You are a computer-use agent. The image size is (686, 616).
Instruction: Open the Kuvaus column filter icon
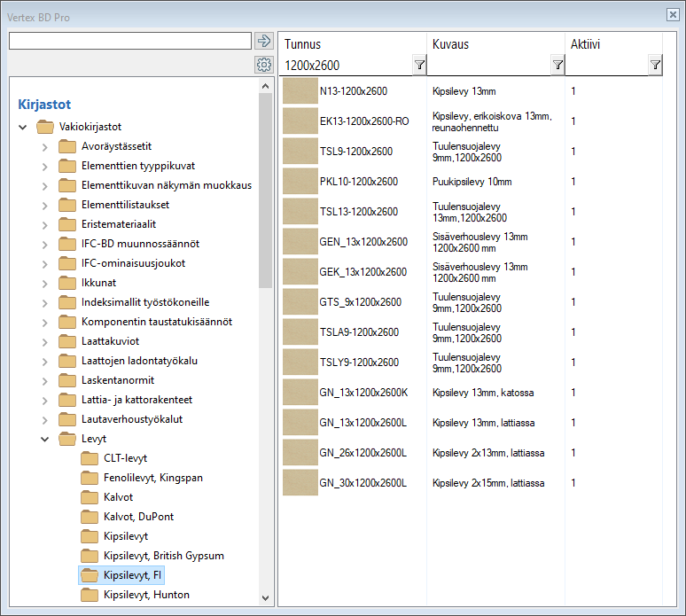pyautogui.click(x=557, y=65)
